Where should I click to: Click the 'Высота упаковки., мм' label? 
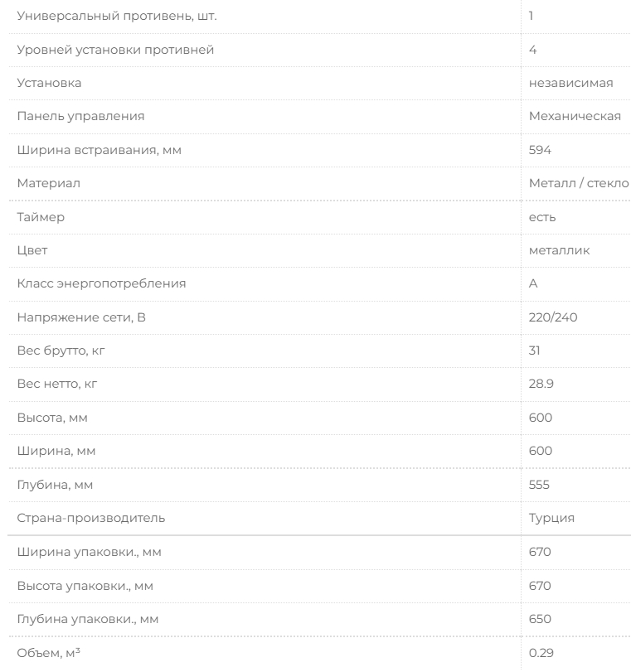pyautogui.click(x=85, y=586)
